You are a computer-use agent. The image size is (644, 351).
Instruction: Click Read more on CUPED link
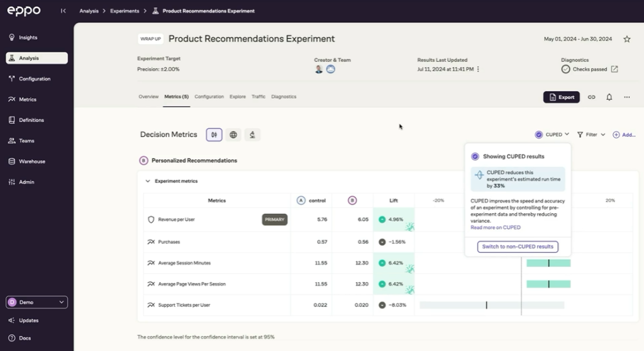(x=496, y=227)
